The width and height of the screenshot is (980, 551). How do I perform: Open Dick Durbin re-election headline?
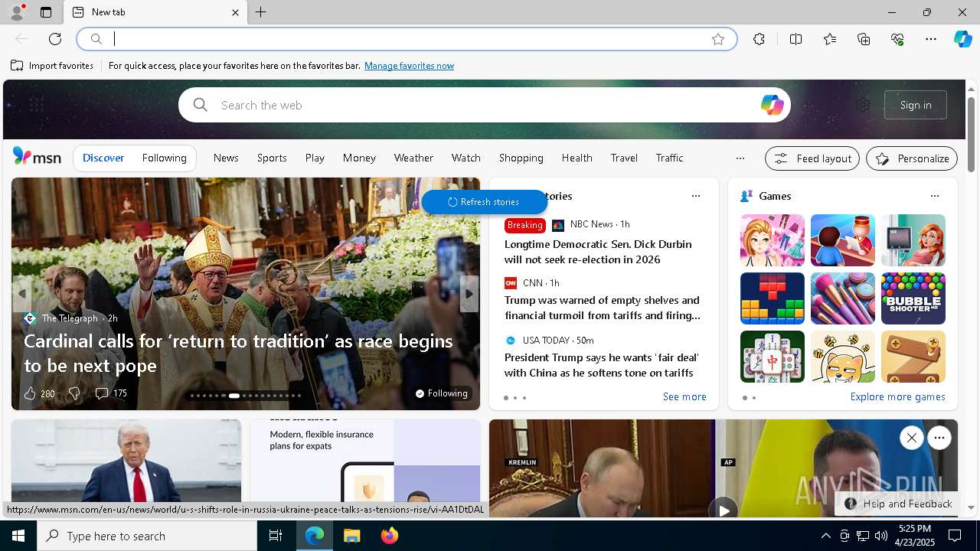coord(598,252)
